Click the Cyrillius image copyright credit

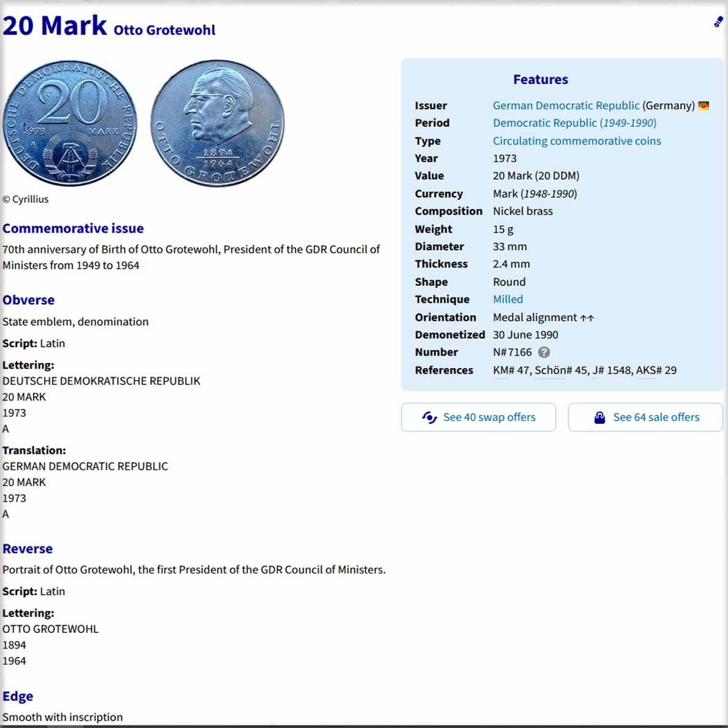point(25,199)
